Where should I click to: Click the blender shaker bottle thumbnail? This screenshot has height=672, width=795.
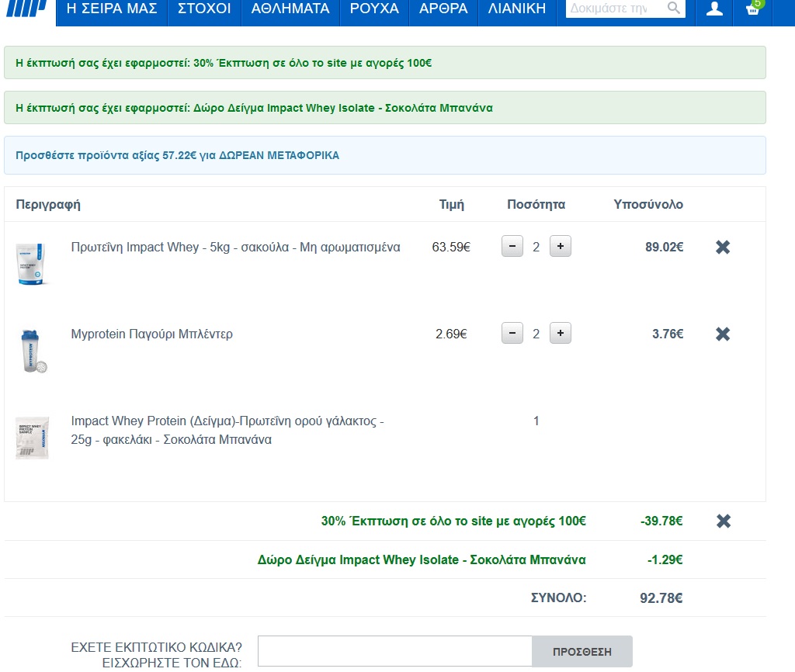tap(33, 352)
